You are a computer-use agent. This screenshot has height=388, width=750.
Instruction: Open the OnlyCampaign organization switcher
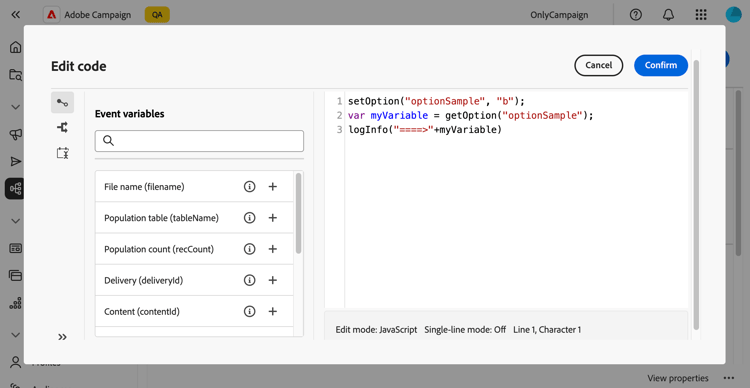pyautogui.click(x=559, y=15)
